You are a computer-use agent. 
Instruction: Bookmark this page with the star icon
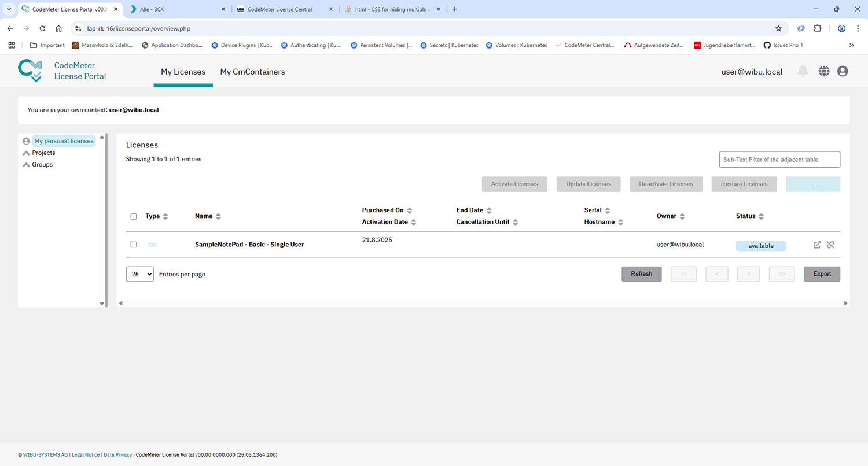click(x=778, y=28)
